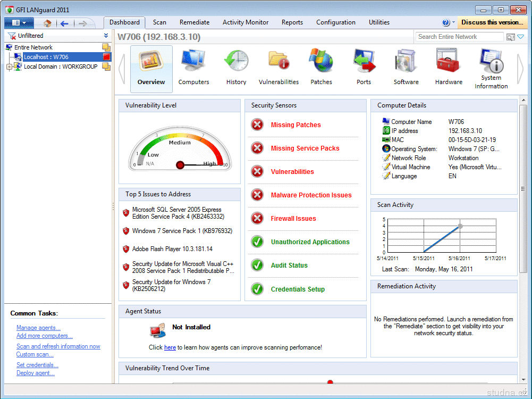Select Entire Network tree item
The width and height of the screenshot is (532, 399).
coord(33,47)
